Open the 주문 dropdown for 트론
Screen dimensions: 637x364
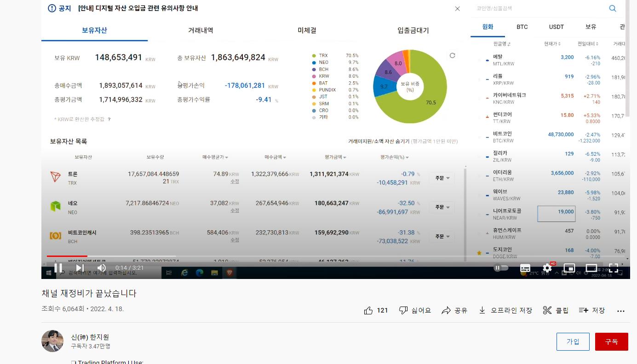[x=442, y=178]
